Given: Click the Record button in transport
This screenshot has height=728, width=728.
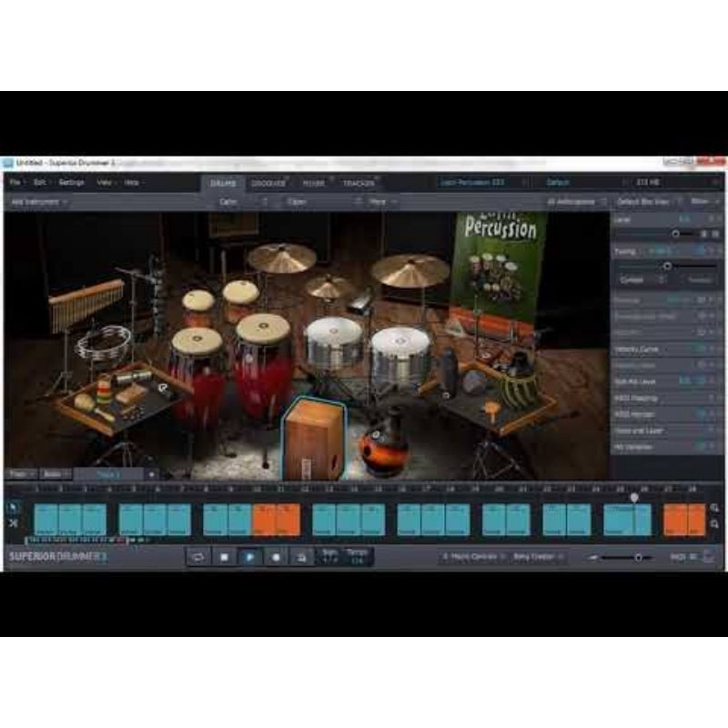Looking at the screenshot, I should pos(274,556).
